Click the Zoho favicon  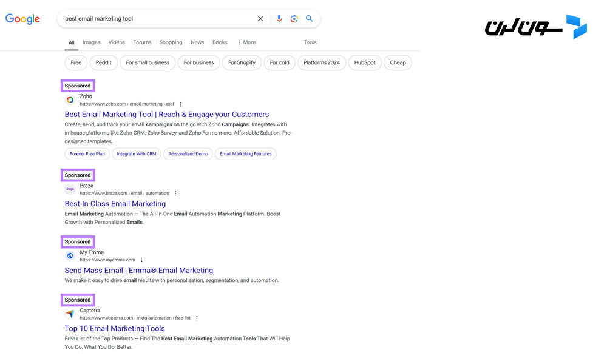click(70, 100)
